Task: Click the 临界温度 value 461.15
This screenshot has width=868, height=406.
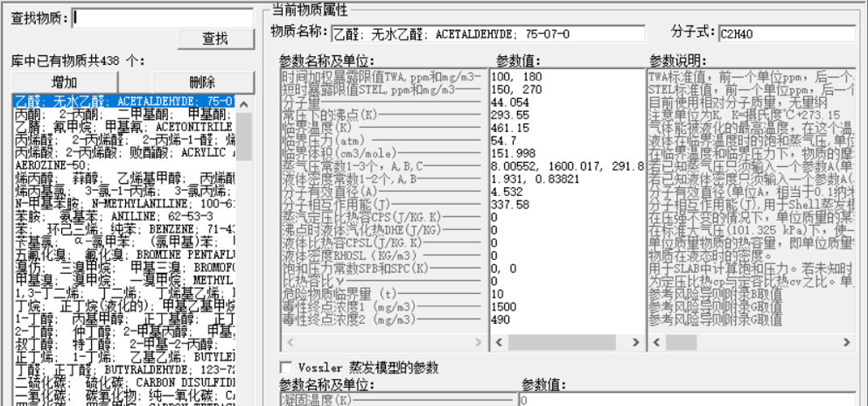Action: click(511, 128)
